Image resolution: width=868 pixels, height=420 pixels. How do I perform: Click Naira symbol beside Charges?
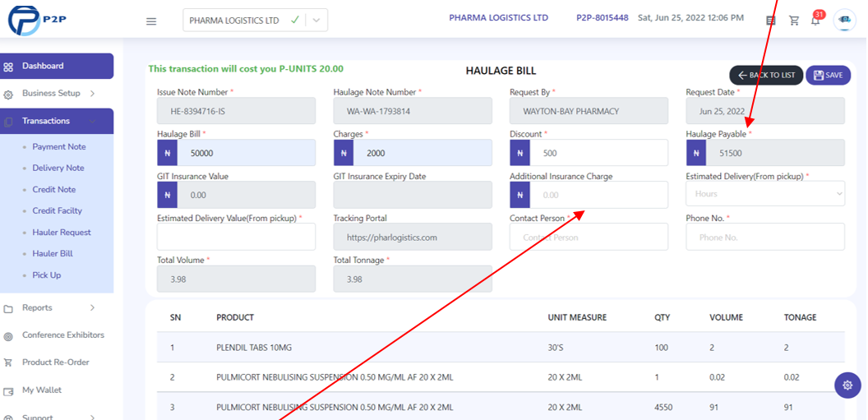coord(344,153)
